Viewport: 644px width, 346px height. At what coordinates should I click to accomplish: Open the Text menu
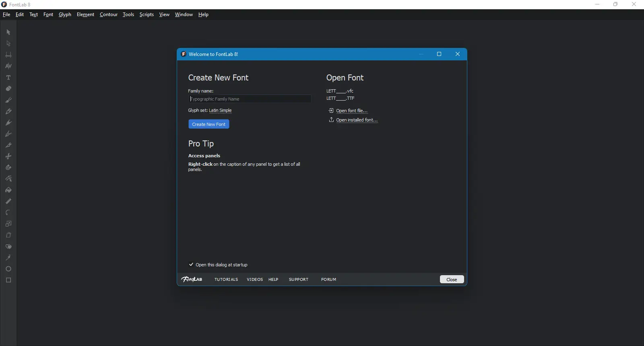click(34, 14)
